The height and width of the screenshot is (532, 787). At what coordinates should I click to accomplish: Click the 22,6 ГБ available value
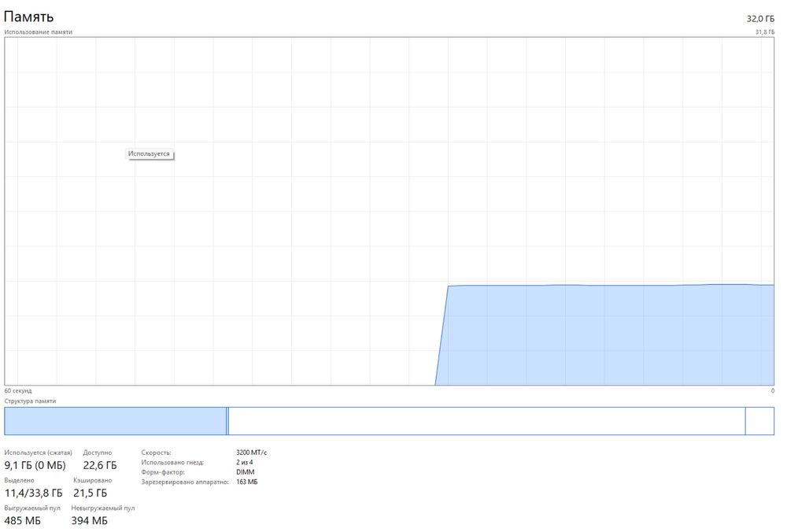[100, 465]
